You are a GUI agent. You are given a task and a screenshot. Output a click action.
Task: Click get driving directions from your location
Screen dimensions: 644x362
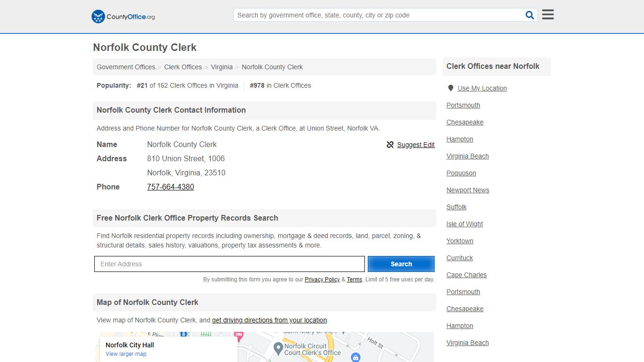click(269, 320)
